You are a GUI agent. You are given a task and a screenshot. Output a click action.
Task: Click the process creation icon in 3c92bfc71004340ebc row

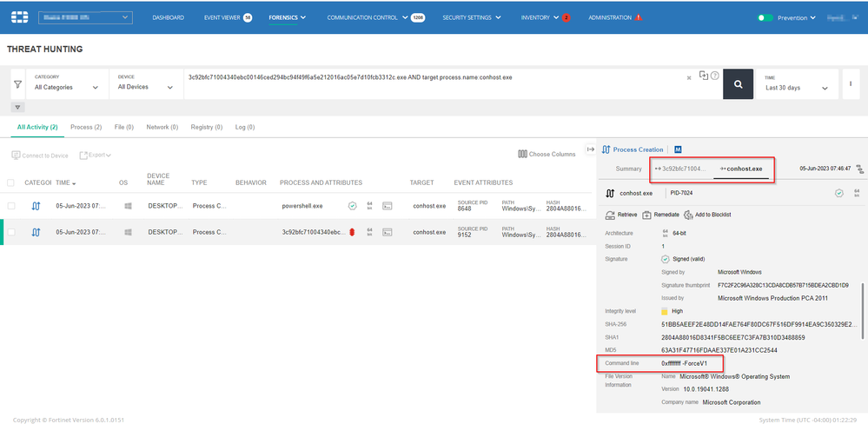click(x=36, y=233)
